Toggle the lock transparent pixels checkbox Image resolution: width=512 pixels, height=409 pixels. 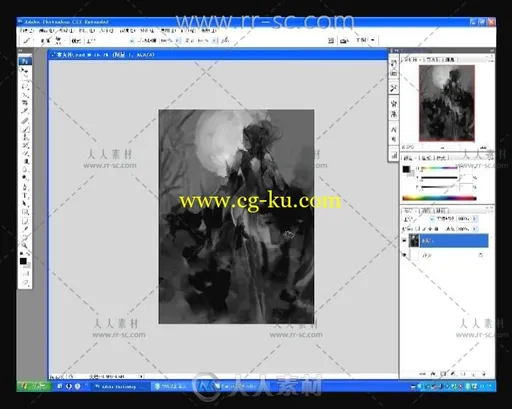pyautogui.click(x=418, y=229)
